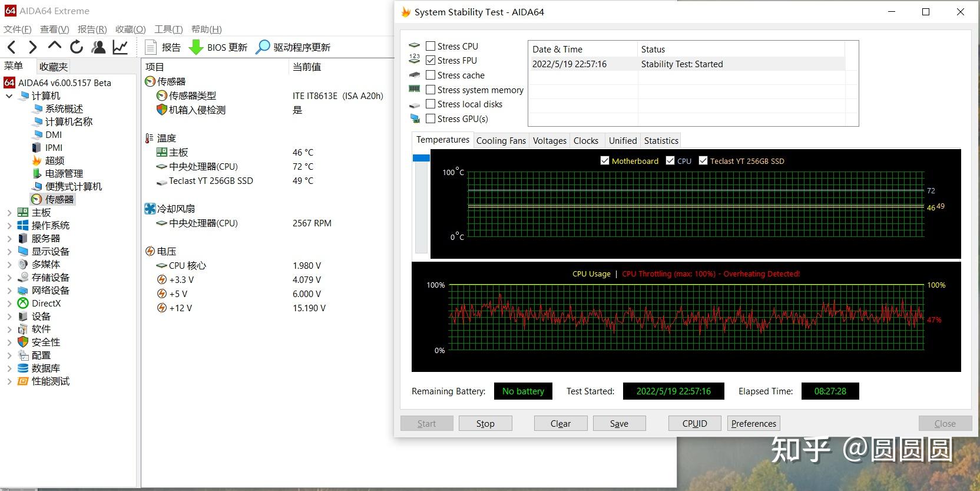980x491 pixels.
Task: Open the 工具(T) menu
Action: coord(168,29)
